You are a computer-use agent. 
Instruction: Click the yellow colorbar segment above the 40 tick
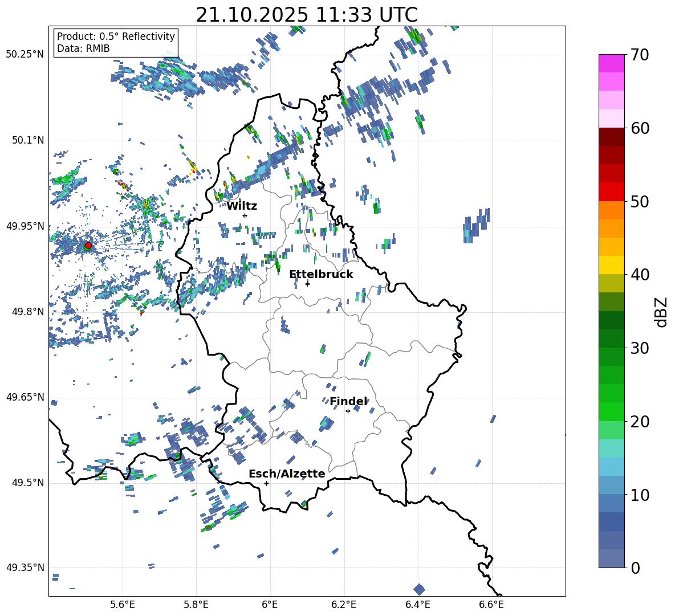611,265
